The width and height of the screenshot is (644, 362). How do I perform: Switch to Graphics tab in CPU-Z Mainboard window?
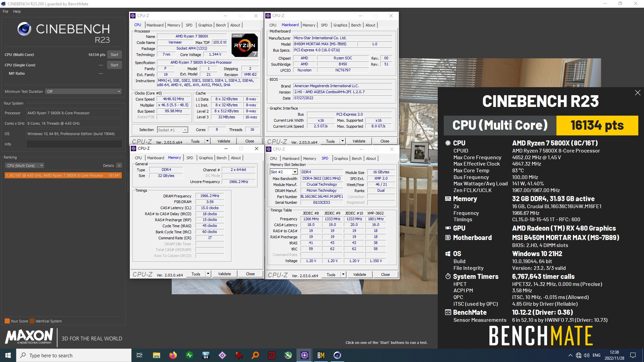pyautogui.click(x=340, y=25)
